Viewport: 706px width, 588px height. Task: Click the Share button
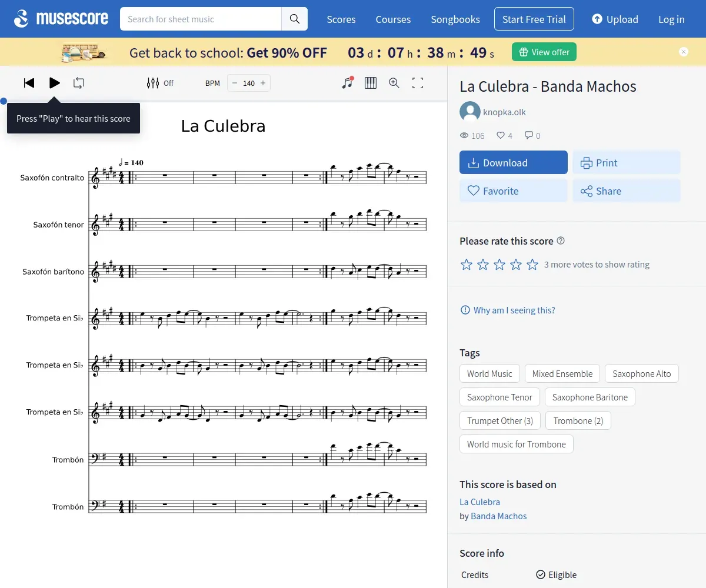(627, 191)
